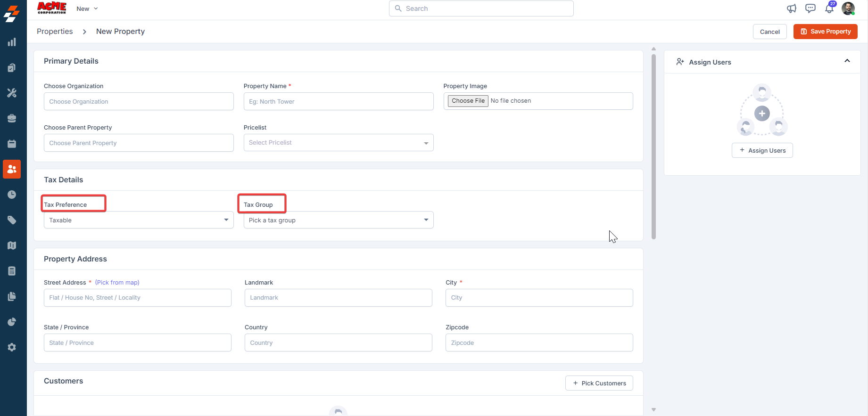Open the Select Pricelist dropdown
868x416 pixels.
pos(339,143)
